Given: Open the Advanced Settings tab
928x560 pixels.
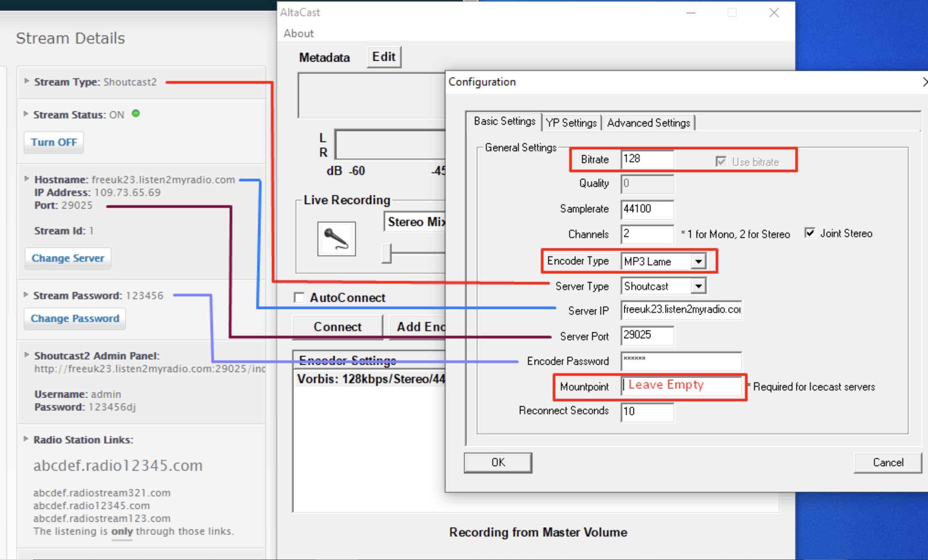Looking at the screenshot, I should point(648,123).
